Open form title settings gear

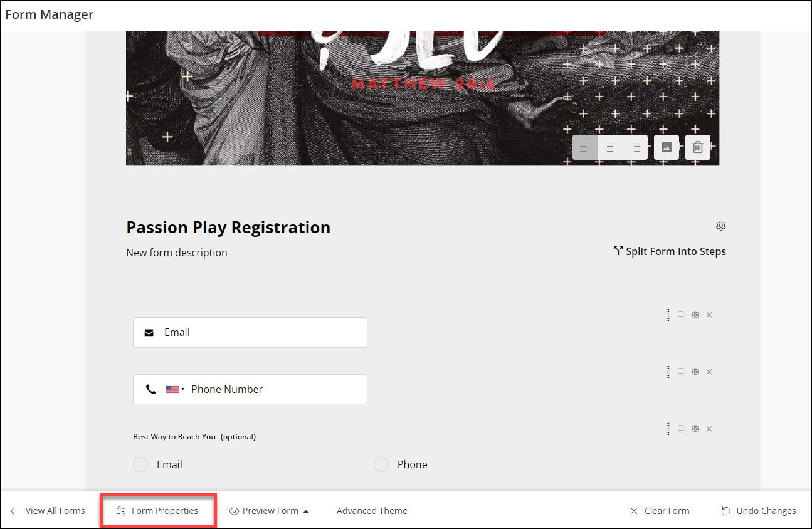click(721, 226)
